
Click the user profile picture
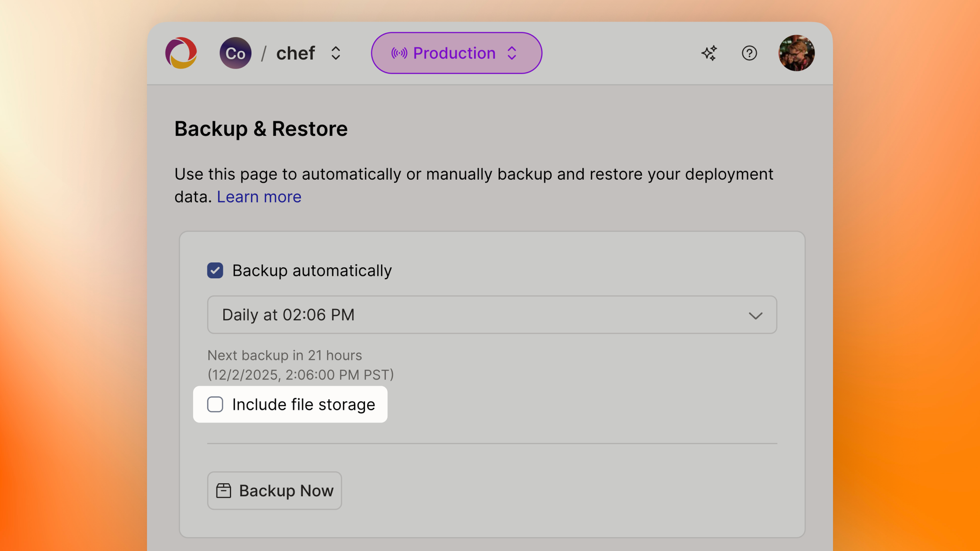pyautogui.click(x=797, y=53)
